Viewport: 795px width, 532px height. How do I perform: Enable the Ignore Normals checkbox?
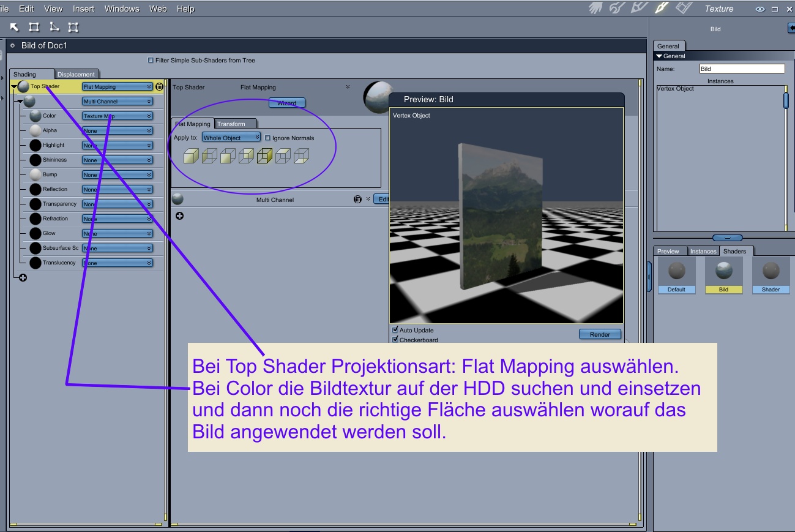point(267,138)
